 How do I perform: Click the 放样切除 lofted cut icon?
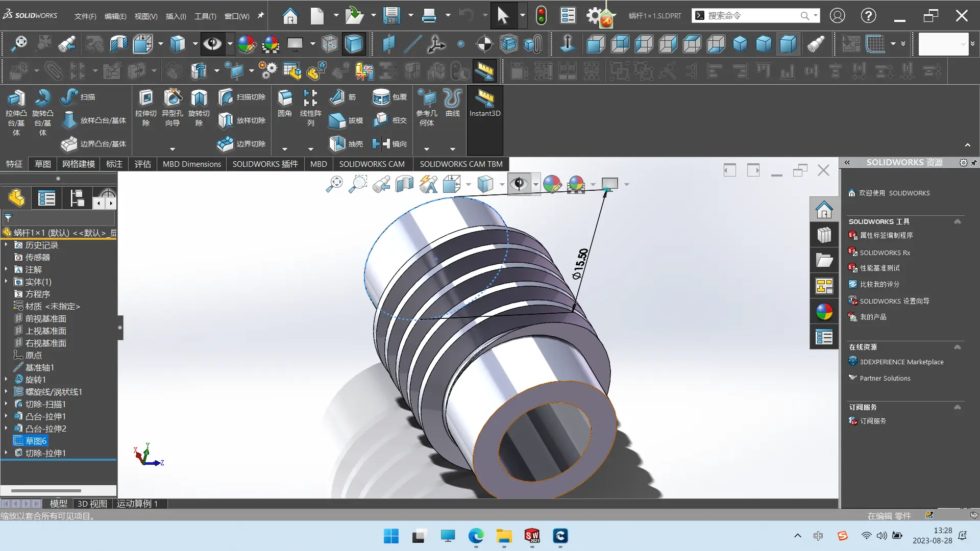coord(226,120)
